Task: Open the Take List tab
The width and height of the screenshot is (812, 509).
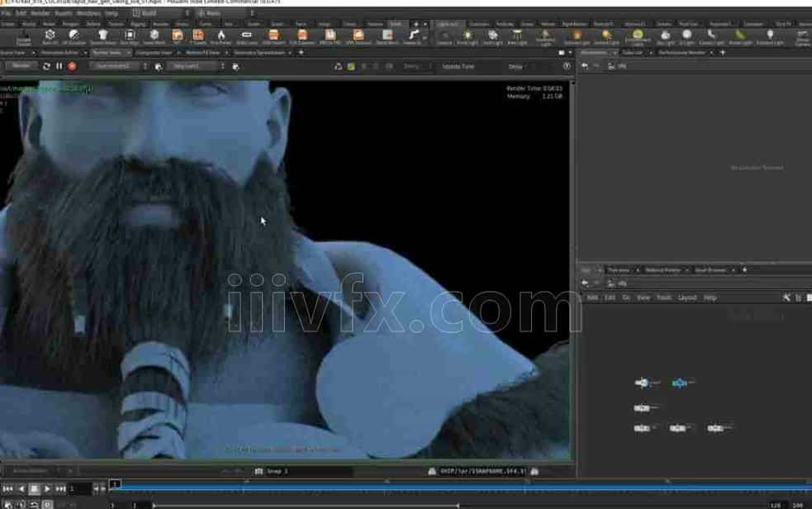Action: click(632, 52)
